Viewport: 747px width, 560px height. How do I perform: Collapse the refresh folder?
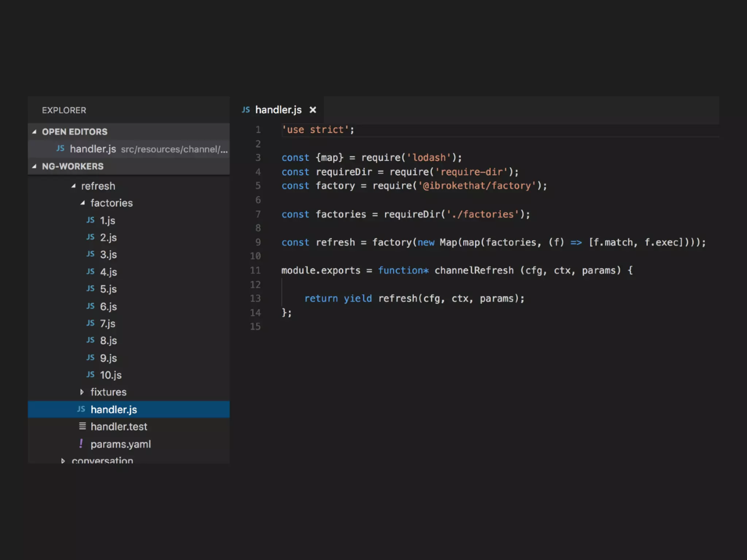pyautogui.click(x=74, y=186)
